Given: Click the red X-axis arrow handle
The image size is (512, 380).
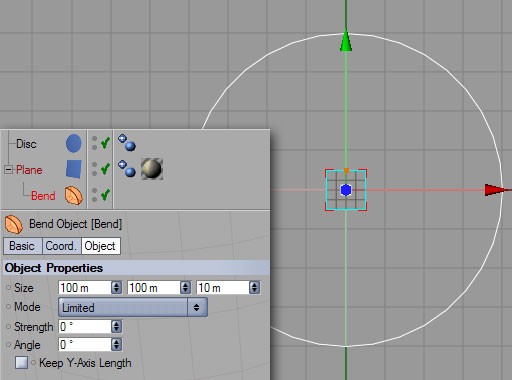Looking at the screenshot, I should click(495, 190).
